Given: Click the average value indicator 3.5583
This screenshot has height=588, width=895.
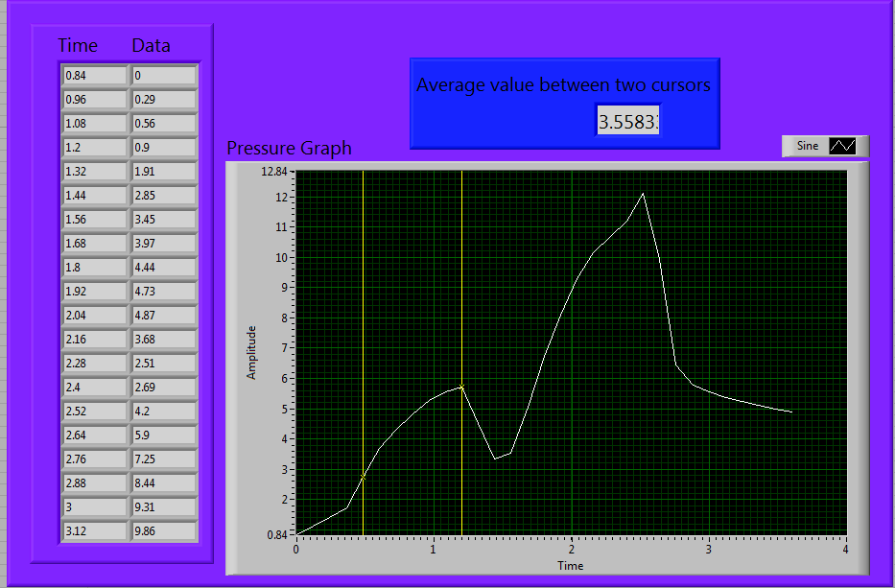Looking at the screenshot, I should click(628, 122).
